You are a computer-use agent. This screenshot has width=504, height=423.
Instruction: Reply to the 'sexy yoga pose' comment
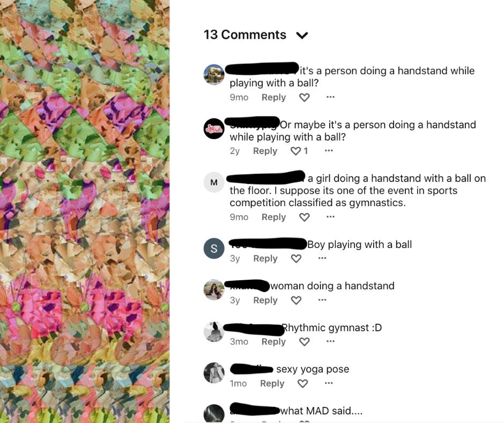coord(272,383)
